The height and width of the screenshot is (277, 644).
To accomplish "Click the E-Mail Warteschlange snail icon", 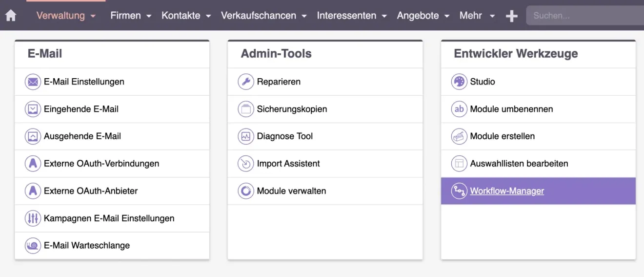I will (x=33, y=246).
